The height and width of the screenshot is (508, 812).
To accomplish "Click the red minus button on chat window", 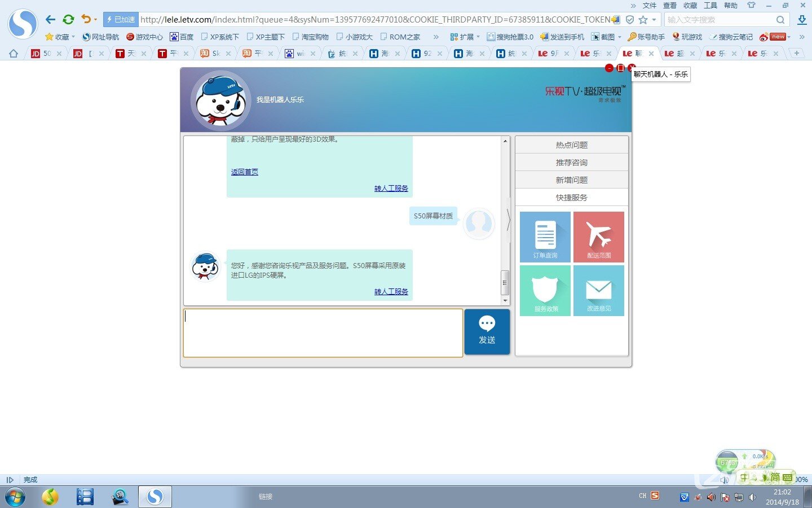I will point(609,68).
